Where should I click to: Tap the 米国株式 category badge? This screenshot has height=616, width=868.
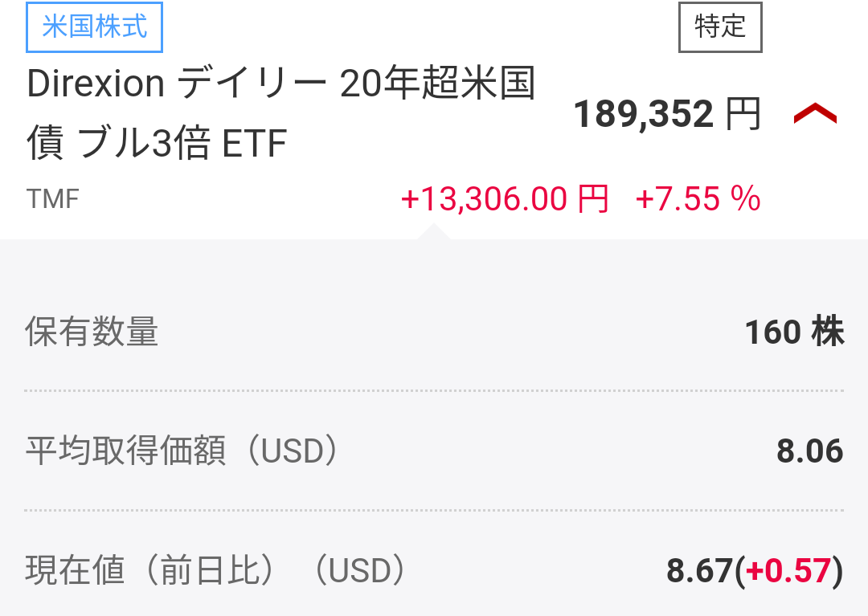click(x=95, y=27)
